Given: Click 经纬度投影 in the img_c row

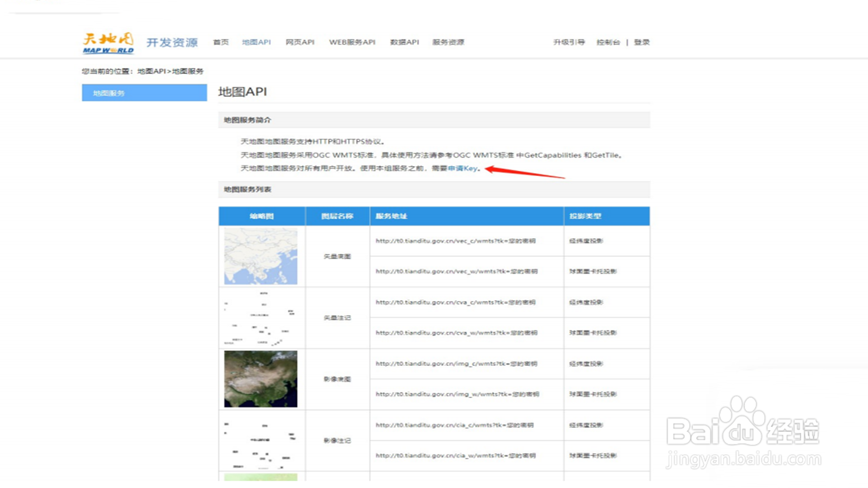Looking at the screenshot, I should pos(586,364).
